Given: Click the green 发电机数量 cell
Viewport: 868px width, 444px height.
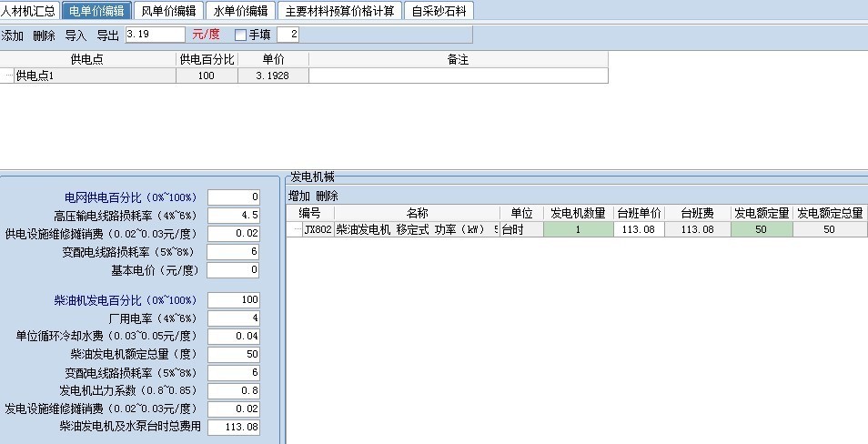Looking at the screenshot, I should pyautogui.click(x=576, y=229).
